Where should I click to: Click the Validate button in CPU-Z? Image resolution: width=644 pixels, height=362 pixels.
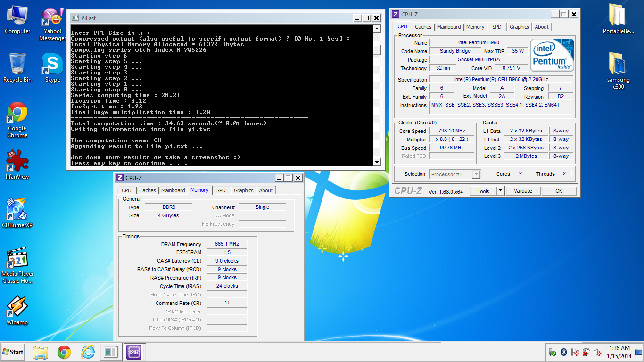(x=523, y=191)
